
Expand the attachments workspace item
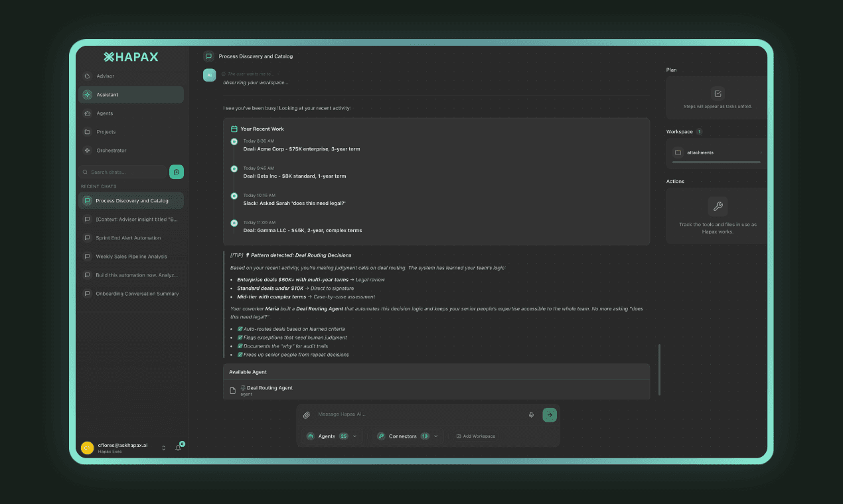coord(763,153)
